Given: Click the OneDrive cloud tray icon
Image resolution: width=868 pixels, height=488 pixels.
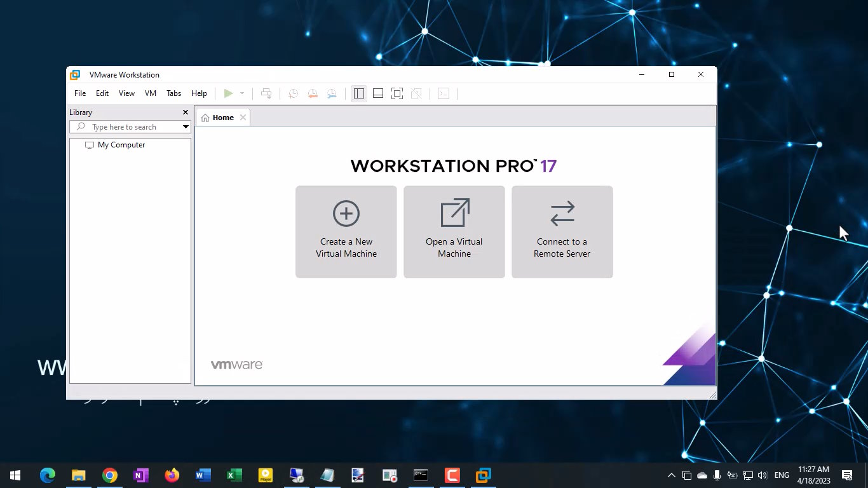Looking at the screenshot, I should tap(702, 475).
